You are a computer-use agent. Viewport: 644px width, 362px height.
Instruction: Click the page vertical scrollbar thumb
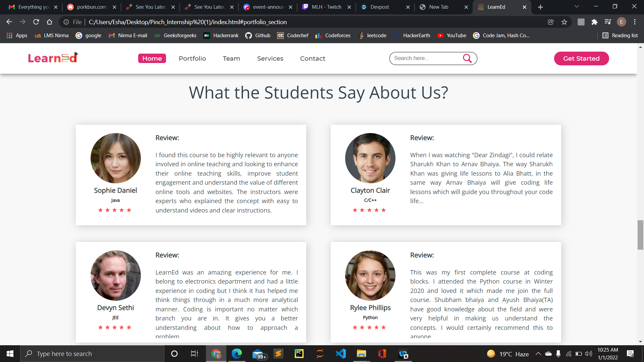point(640,235)
